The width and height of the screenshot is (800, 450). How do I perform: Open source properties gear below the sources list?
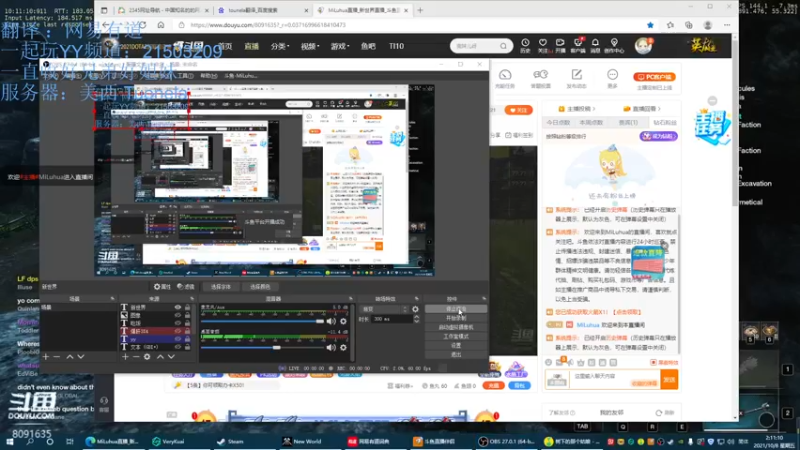tap(147, 357)
